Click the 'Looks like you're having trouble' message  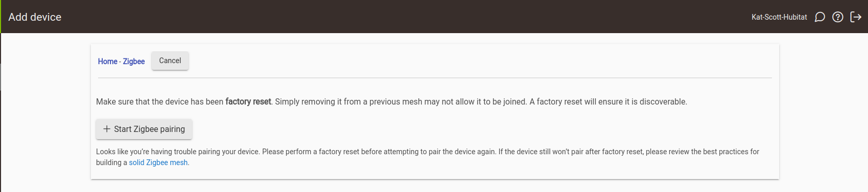click(x=428, y=157)
